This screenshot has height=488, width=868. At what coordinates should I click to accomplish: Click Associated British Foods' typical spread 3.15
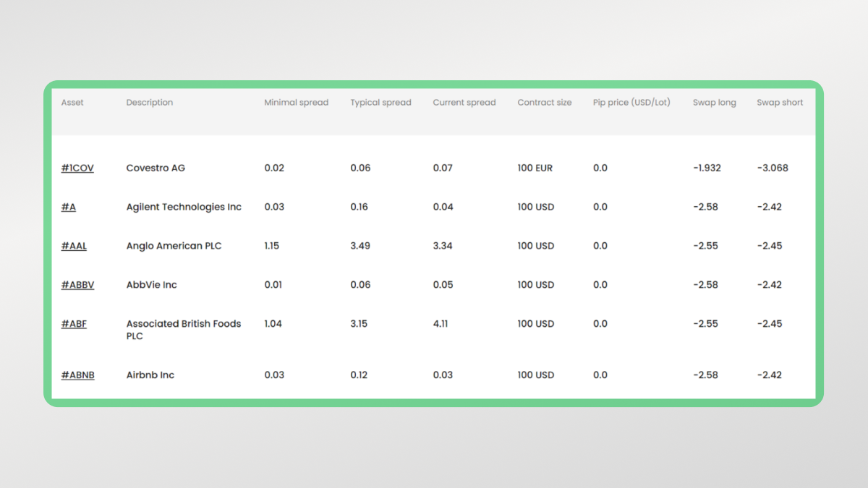point(359,324)
